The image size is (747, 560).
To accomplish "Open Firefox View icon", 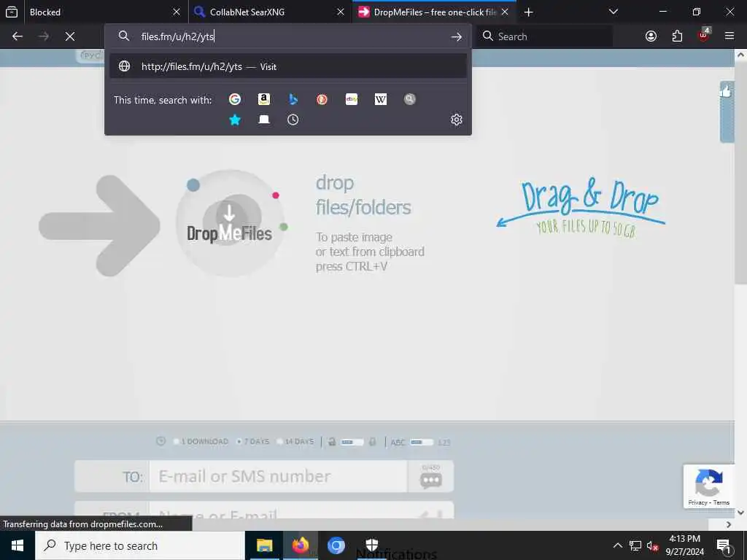I will pyautogui.click(x=12, y=12).
